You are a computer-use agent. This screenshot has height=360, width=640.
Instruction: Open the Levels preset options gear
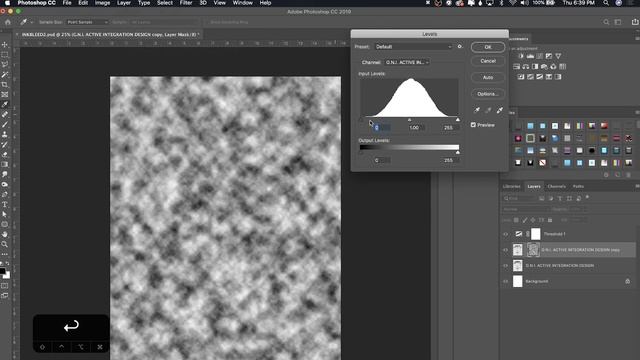[460, 47]
